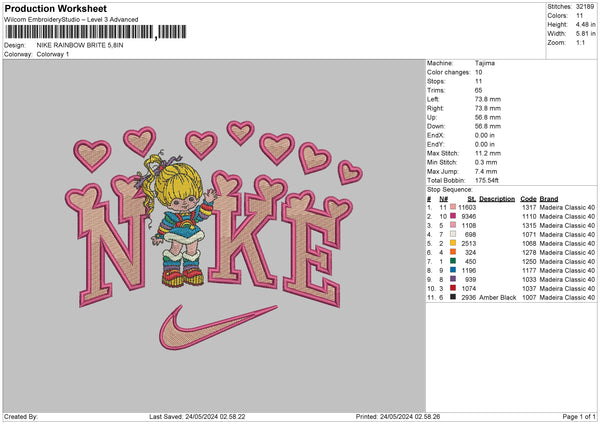Click stitch count '2513' in stop 5
This screenshot has width=600, height=424.
469,243
